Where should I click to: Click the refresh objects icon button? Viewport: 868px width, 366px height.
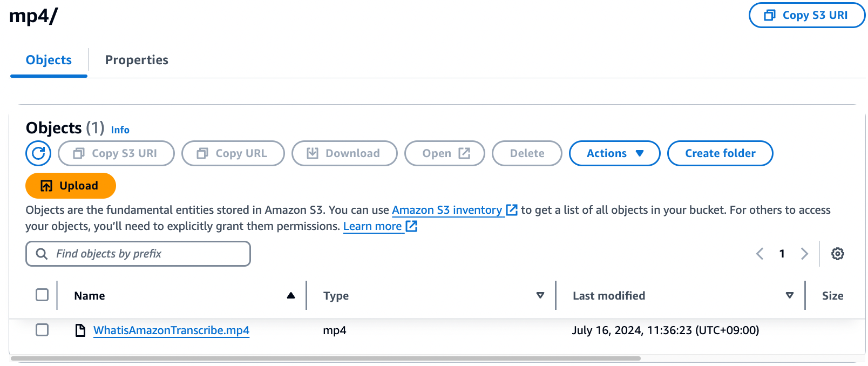38,153
